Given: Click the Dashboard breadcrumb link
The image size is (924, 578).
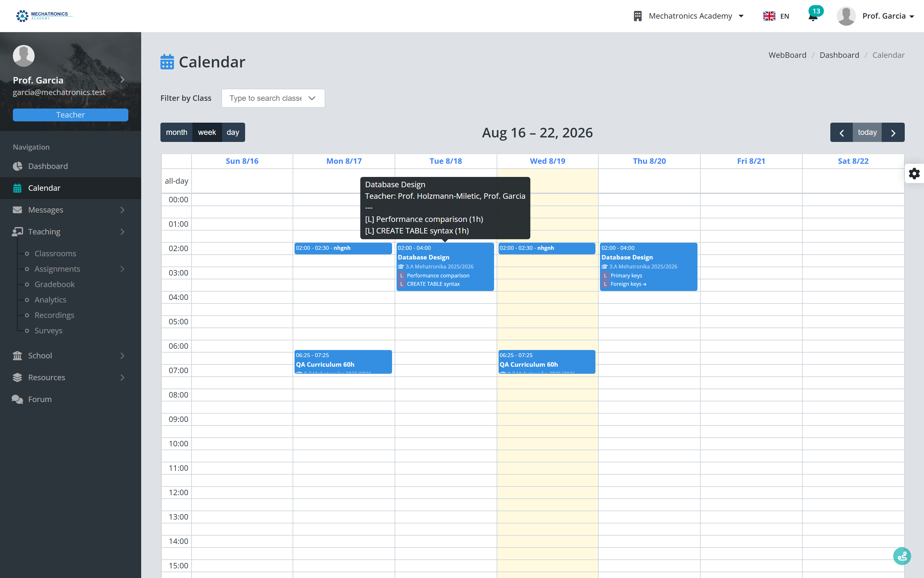Looking at the screenshot, I should [x=839, y=55].
